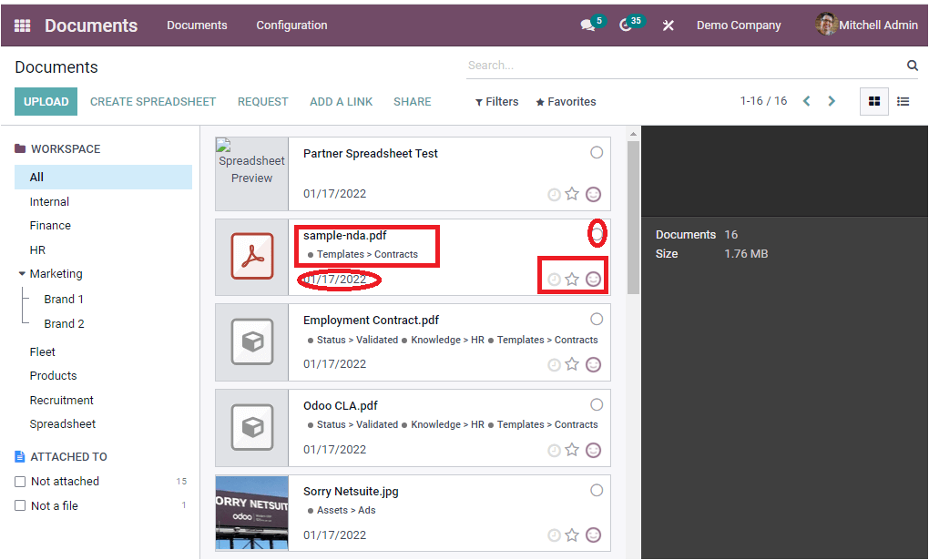Focus the Search input field
The image size is (929, 560).
coord(686,66)
